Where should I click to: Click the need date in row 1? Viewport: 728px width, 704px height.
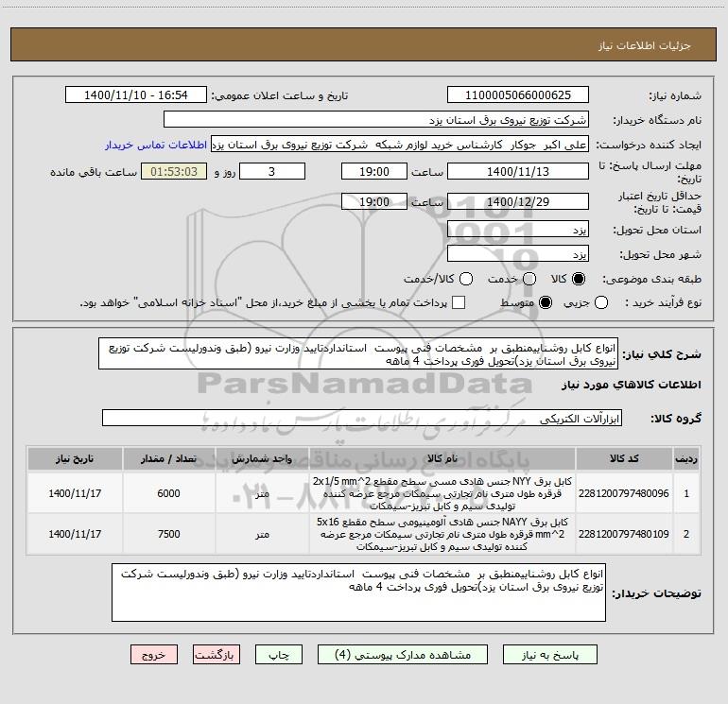[75, 493]
